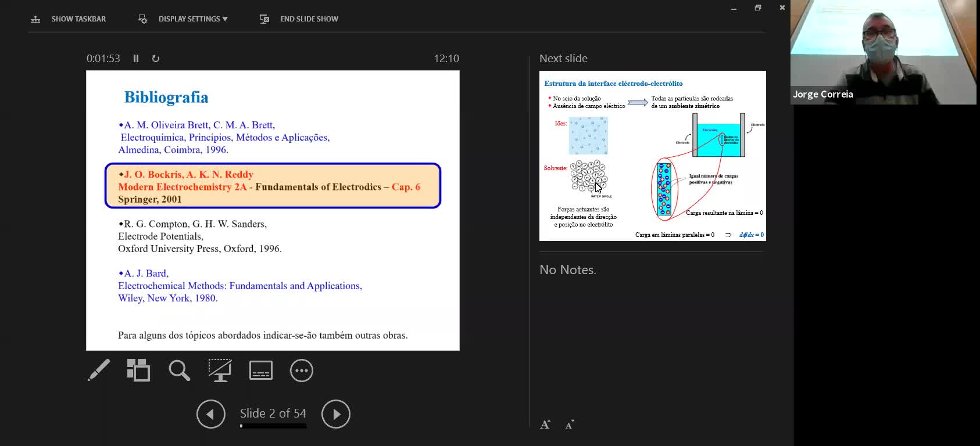Advance to the next slide

point(336,414)
